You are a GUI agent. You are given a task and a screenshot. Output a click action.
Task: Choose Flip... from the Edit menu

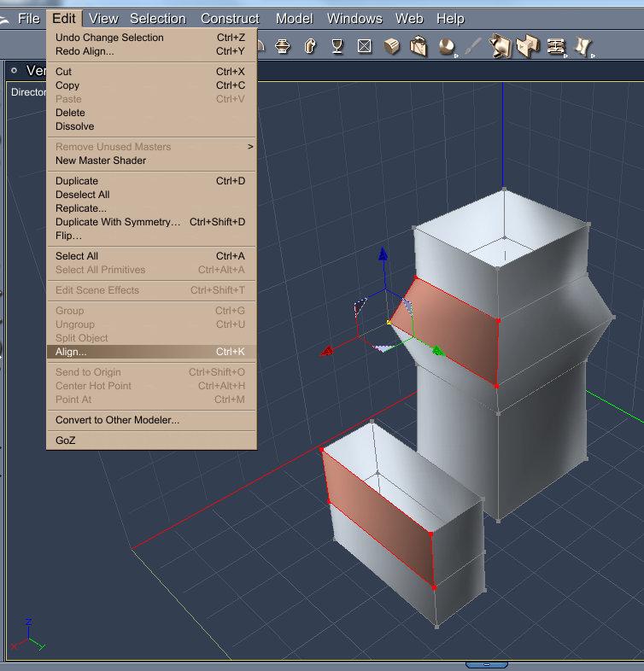(151, 236)
